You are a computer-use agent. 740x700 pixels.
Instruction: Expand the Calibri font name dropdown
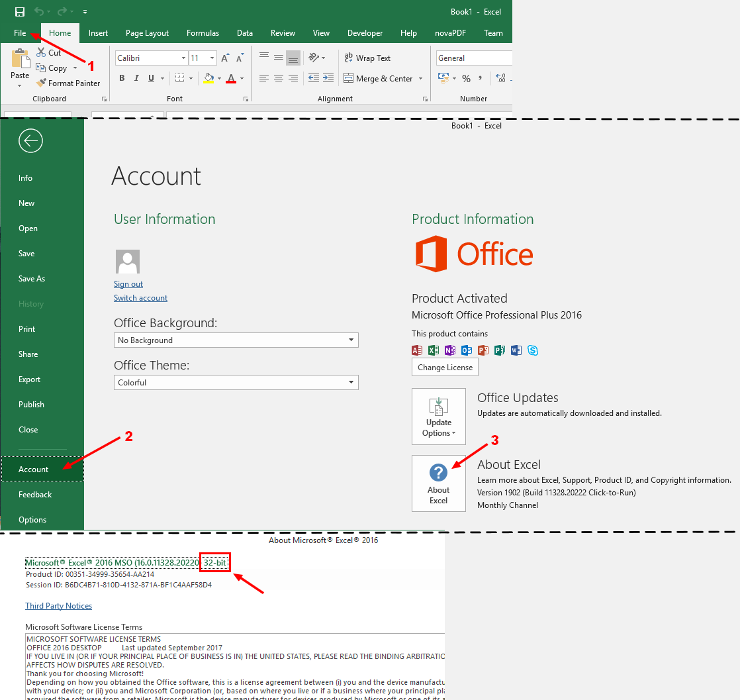(183, 58)
